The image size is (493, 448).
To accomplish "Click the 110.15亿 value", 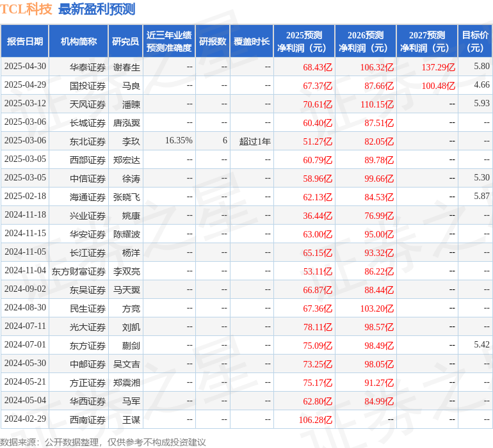I will (377, 104).
